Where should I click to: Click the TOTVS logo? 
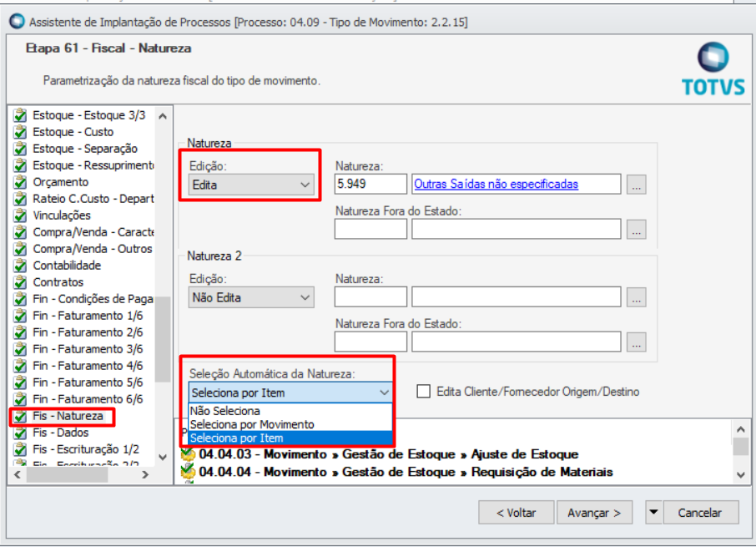click(x=713, y=69)
